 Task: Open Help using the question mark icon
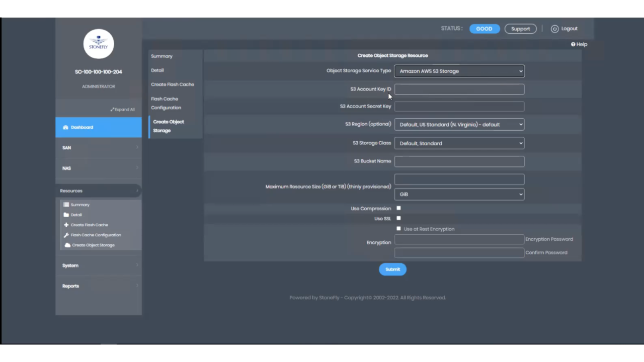573,44
